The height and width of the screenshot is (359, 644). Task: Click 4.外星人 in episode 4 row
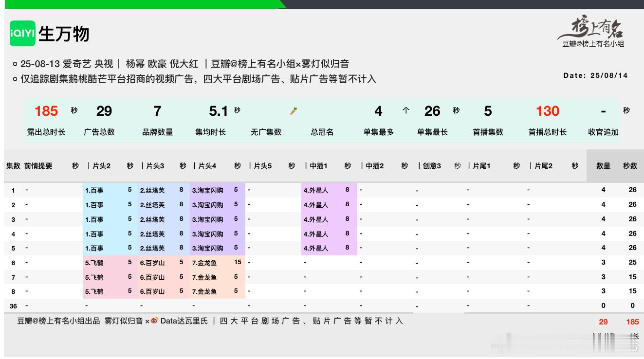click(316, 234)
